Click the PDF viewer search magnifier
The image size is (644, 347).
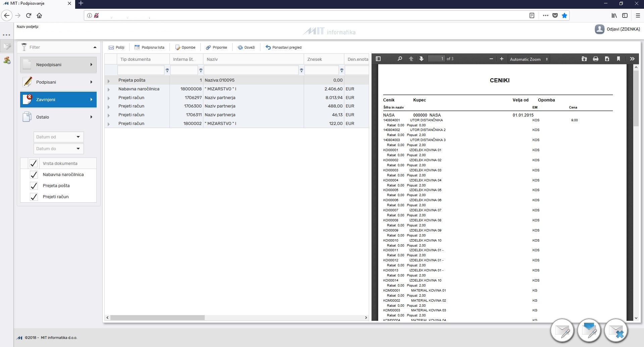click(400, 59)
